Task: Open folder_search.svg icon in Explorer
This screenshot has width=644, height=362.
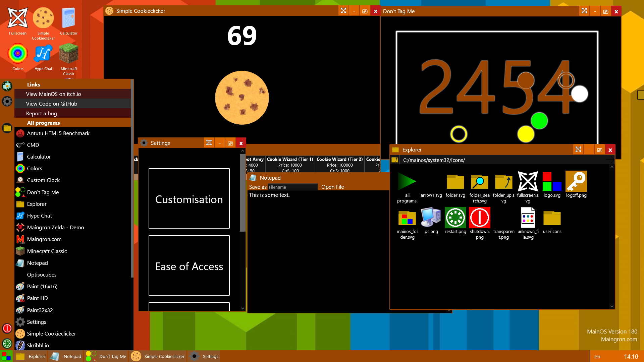Action: pyautogui.click(x=479, y=182)
